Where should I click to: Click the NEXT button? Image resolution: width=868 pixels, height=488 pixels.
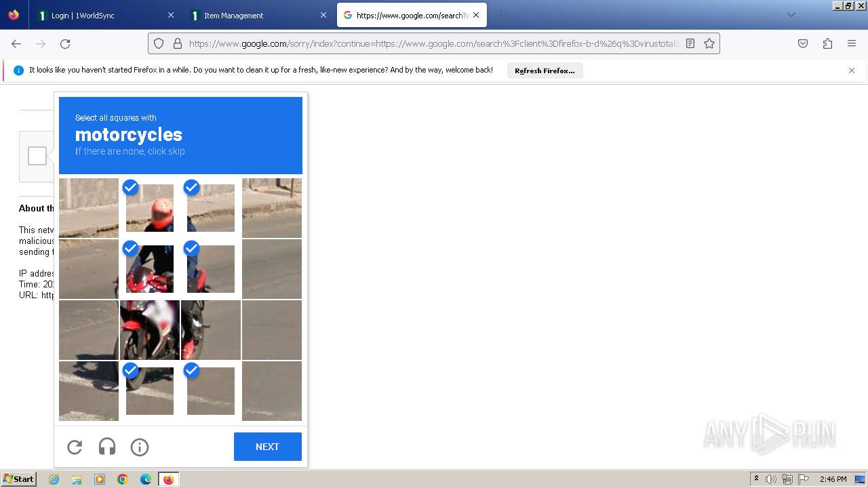click(268, 447)
